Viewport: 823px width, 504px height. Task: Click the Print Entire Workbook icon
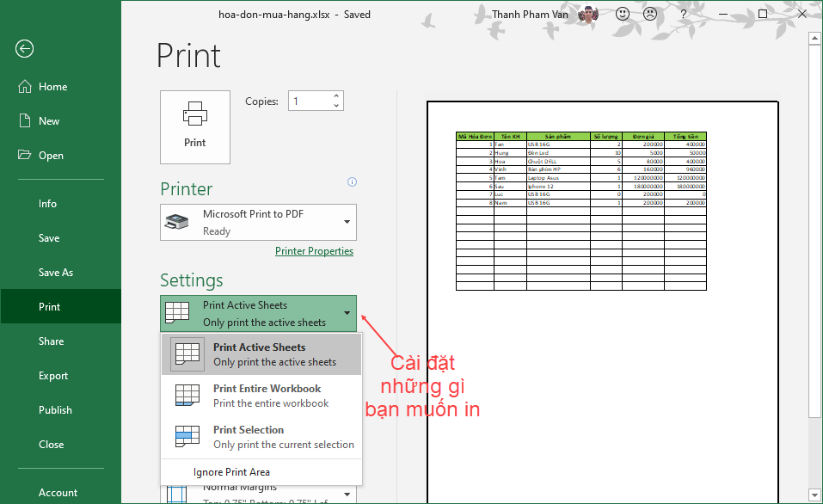187,396
